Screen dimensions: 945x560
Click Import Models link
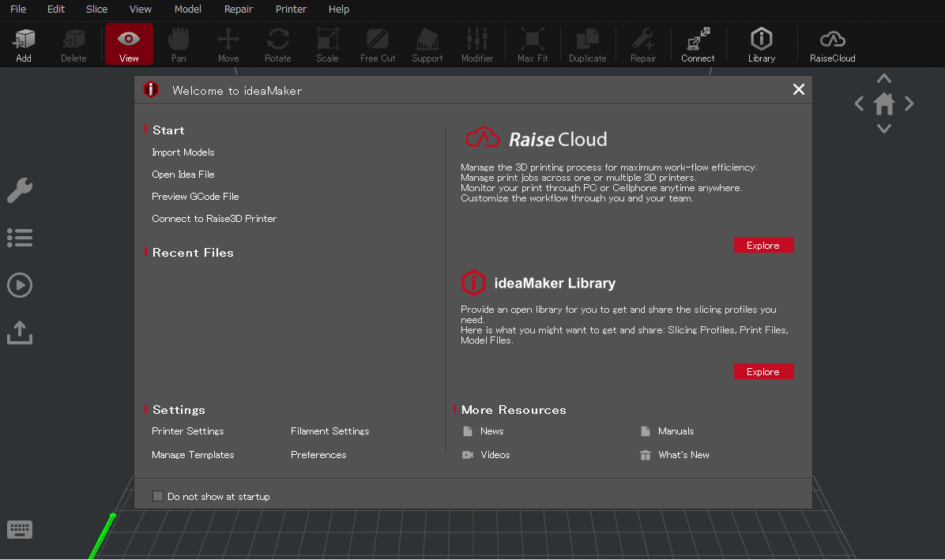pos(183,152)
